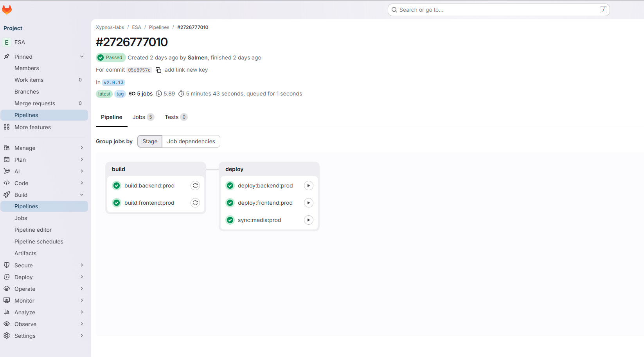644x357 pixels.
Task: Expand the Manage section chevron
Action: 82,148
